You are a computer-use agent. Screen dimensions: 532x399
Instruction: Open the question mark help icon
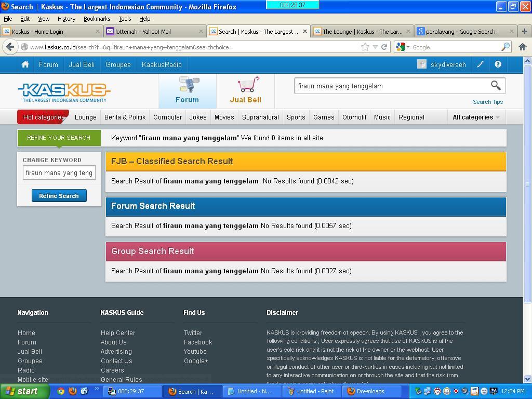(x=498, y=64)
